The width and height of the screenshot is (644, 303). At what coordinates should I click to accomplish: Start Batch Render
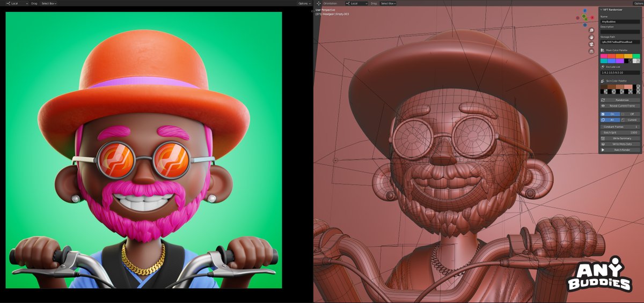[620, 150]
